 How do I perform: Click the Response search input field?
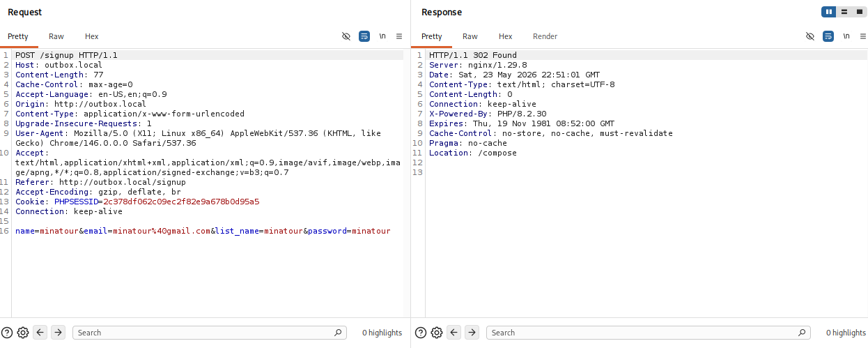click(x=648, y=333)
